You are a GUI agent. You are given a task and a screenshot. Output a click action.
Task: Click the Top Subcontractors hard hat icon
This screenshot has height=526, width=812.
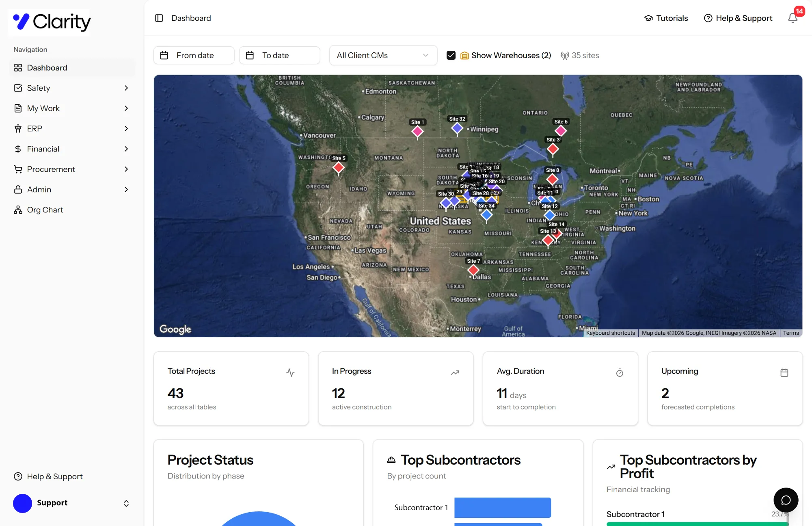[x=391, y=460]
